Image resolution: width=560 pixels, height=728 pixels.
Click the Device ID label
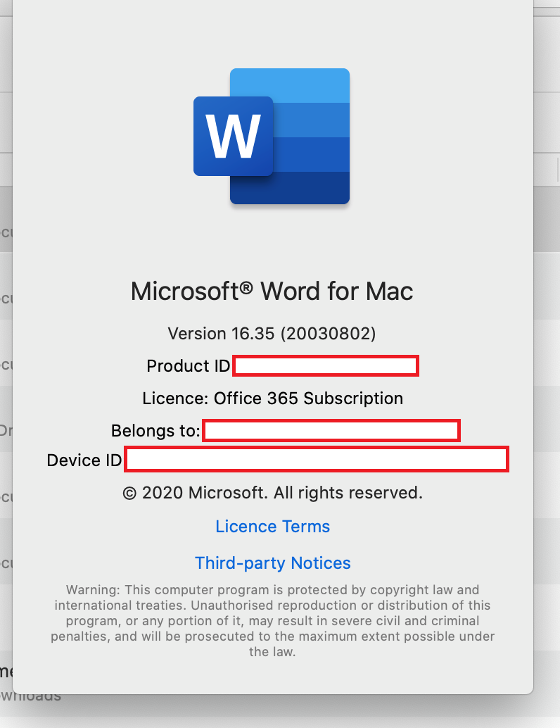click(84, 460)
